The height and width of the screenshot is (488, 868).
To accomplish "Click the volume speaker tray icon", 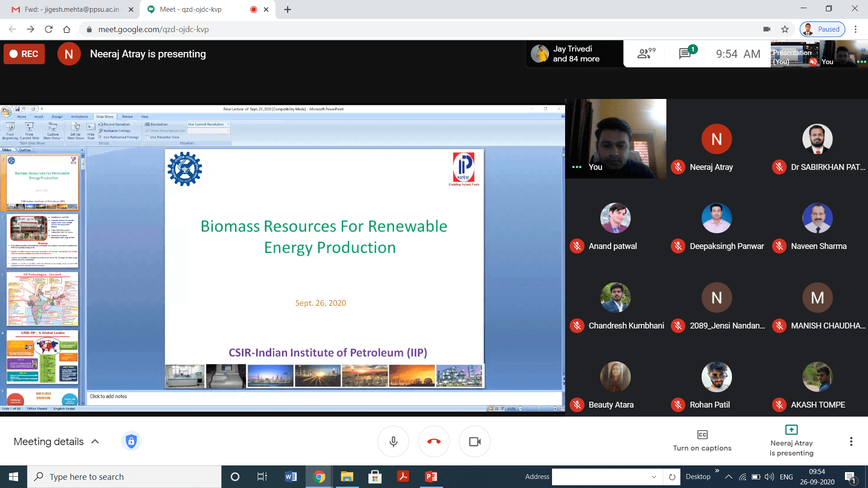I will pos(769,477).
